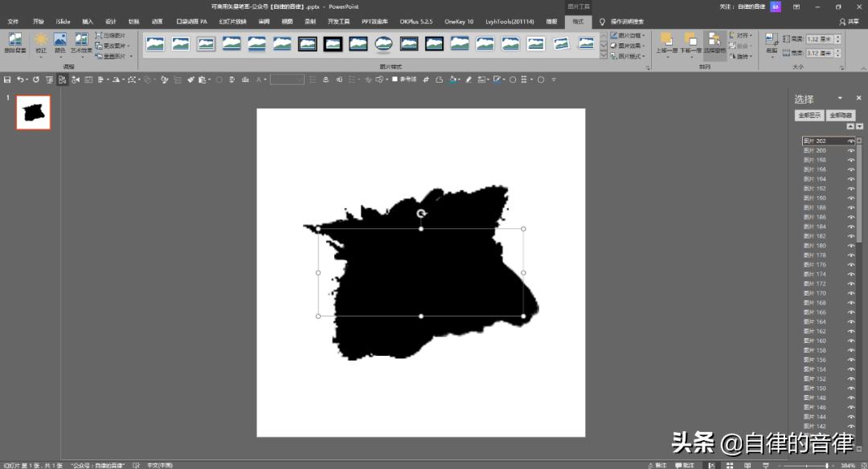The image size is (868, 469).
Task: Click the Bring Forward (上移一层) icon
Action: [x=665, y=40]
